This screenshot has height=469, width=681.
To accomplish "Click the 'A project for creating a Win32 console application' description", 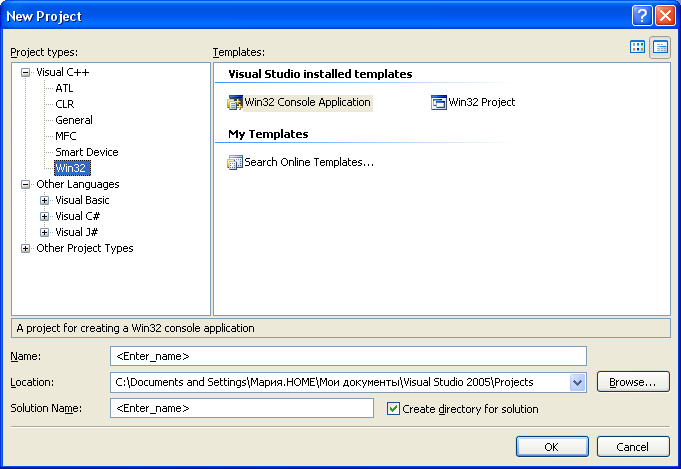I will click(x=136, y=328).
